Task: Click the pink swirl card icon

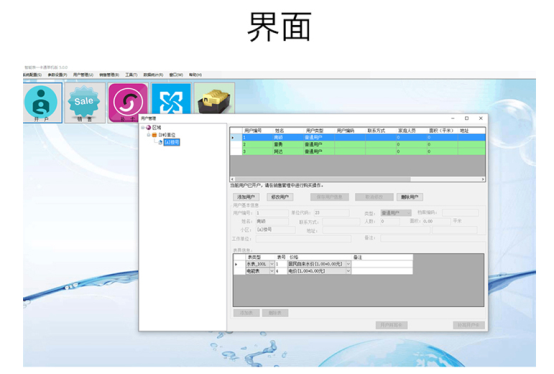Action: (x=128, y=103)
